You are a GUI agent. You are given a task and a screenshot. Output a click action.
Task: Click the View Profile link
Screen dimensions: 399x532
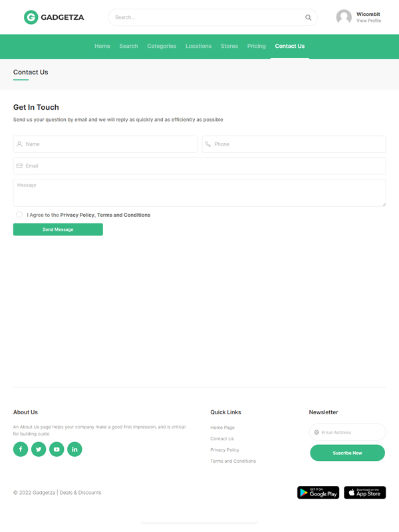coord(368,21)
